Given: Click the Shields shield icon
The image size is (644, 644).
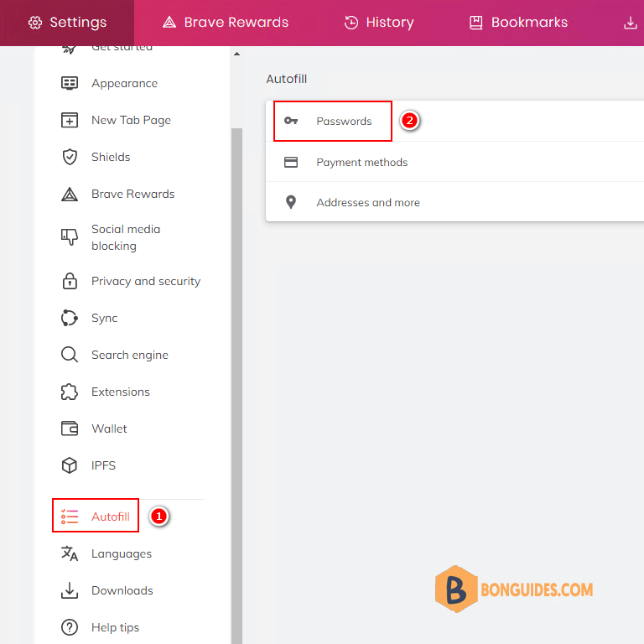Looking at the screenshot, I should click(x=70, y=157).
